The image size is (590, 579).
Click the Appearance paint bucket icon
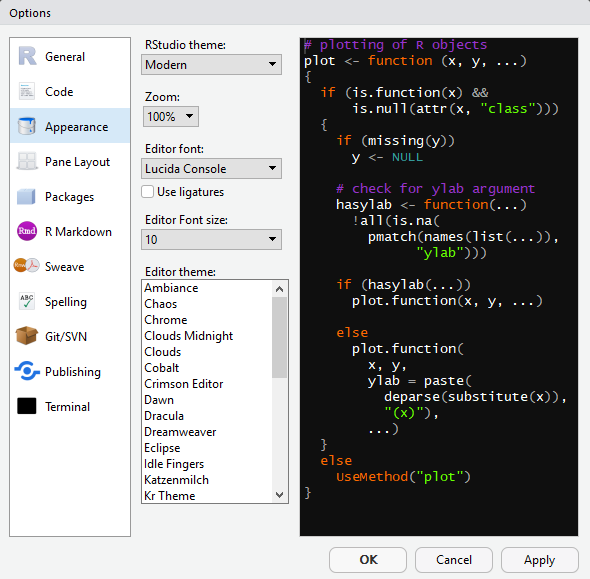[x=27, y=126]
